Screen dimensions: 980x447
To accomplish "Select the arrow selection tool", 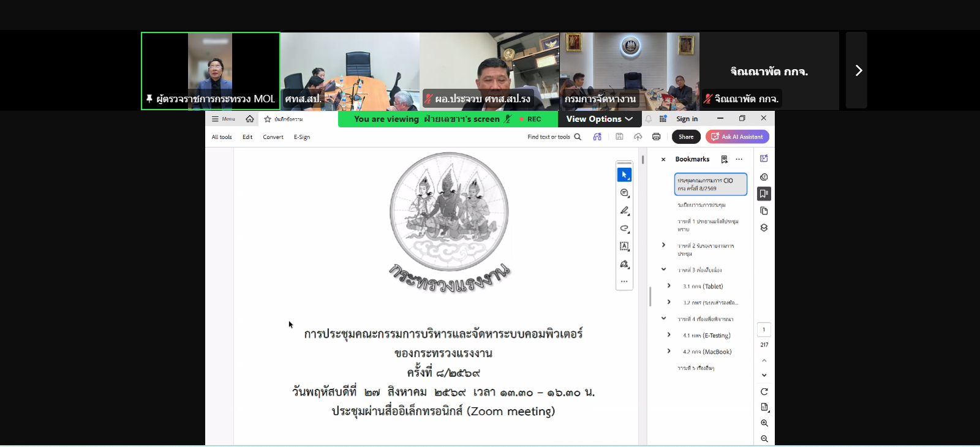I will (624, 175).
